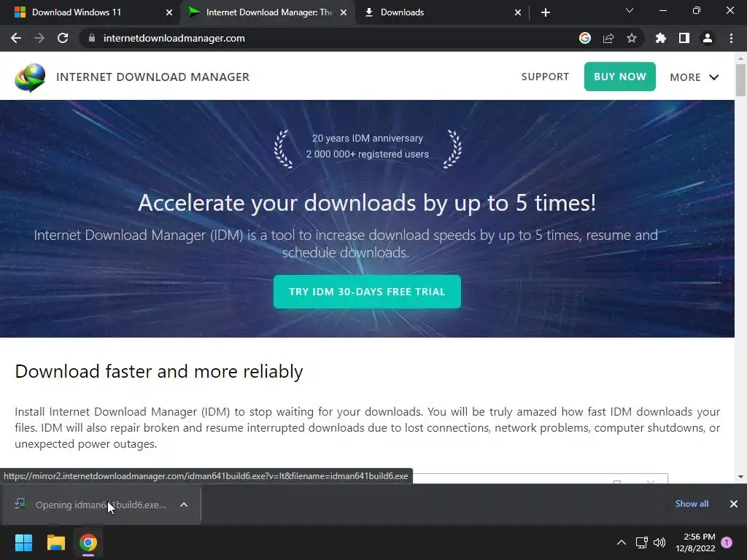Click the 'Accelerate your downloads' headline
The width and height of the screenshot is (747, 560).
point(367,203)
